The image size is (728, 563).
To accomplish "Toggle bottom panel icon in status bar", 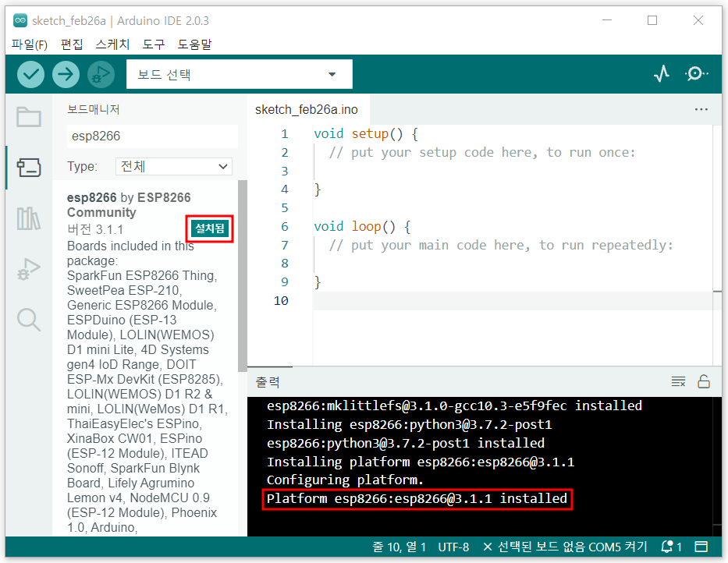I will [x=701, y=547].
